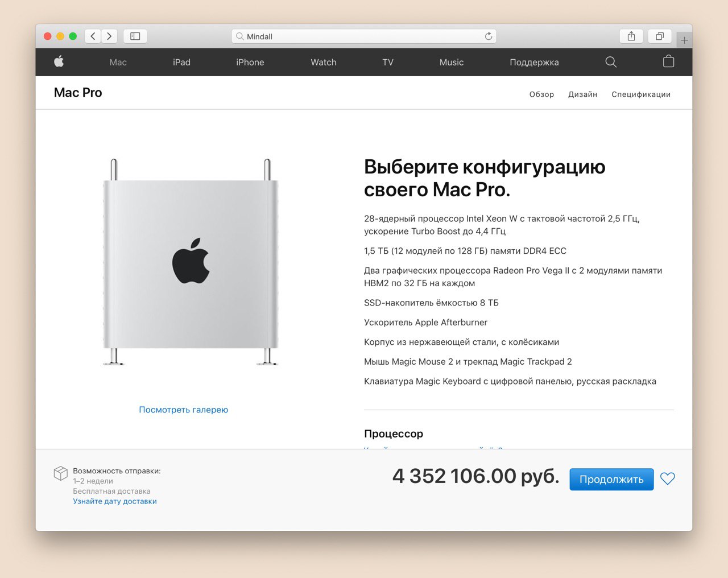
Task: Open a new tab with plus button
Action: coord(684,40)
